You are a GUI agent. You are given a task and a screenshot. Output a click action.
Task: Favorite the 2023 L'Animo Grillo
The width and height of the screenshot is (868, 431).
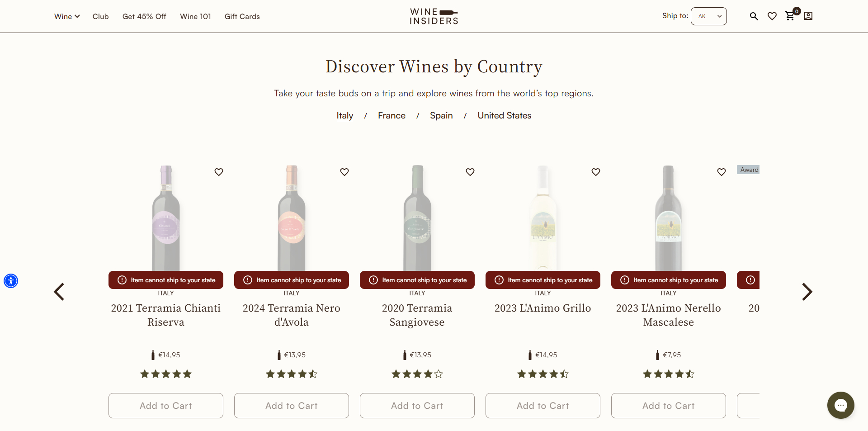coord(595,172)
